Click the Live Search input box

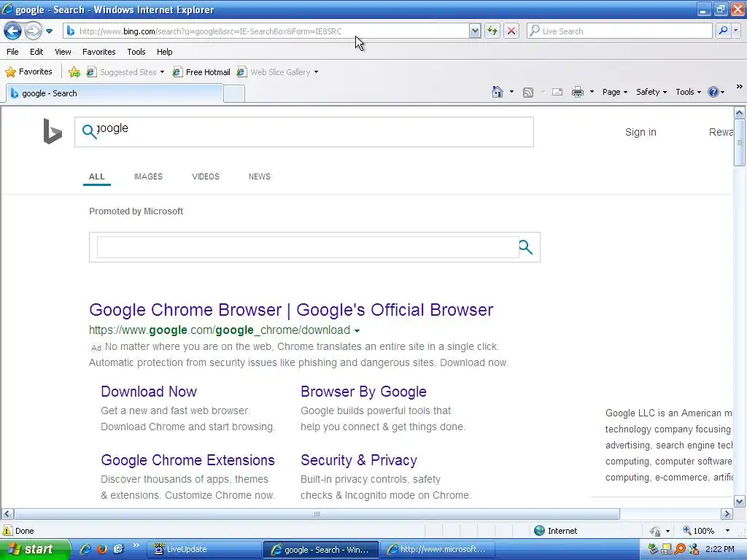point(619,31)
